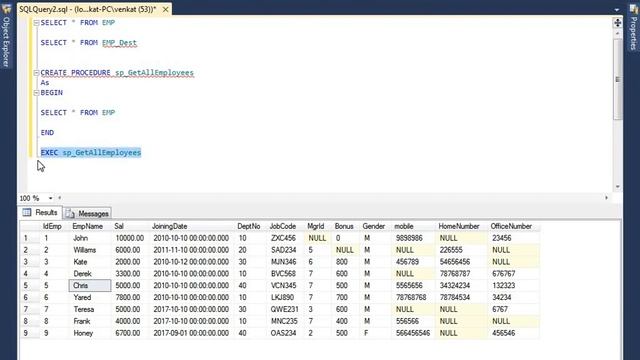Select the Teresa cell in EmpName
The image size is (640, 360).
tap(90, 309)
